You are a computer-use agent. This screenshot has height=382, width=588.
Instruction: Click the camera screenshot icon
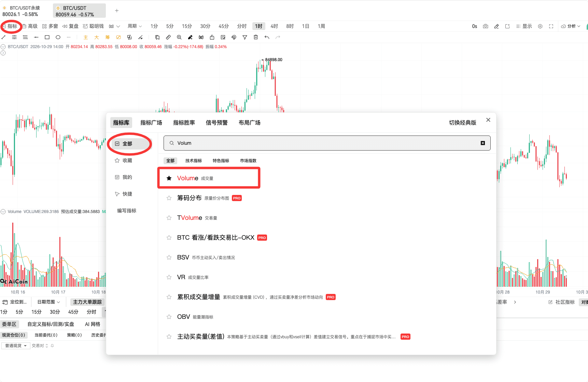coord(486,26)
